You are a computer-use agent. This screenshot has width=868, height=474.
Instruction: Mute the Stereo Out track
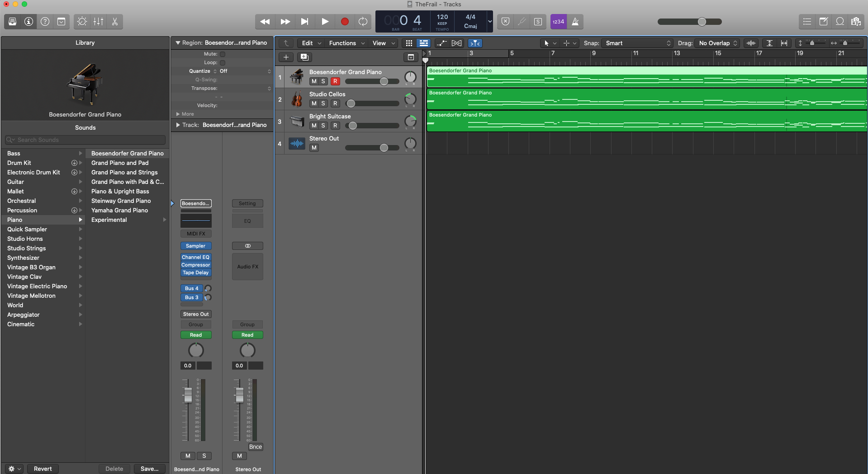click(314, 148)
